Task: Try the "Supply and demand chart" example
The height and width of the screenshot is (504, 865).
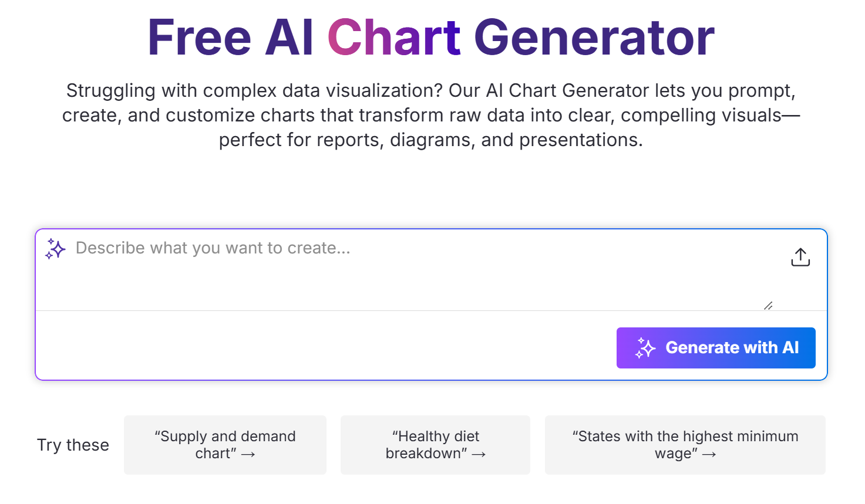Action: (224, 444)
